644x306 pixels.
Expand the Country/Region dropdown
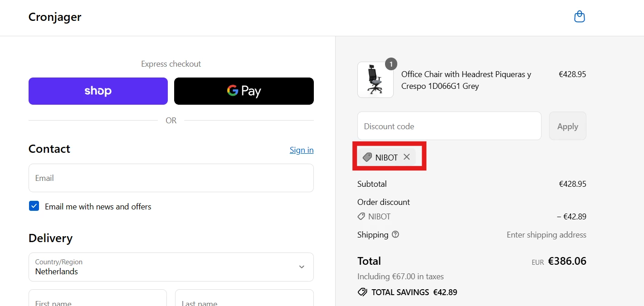tap(171, 267)
